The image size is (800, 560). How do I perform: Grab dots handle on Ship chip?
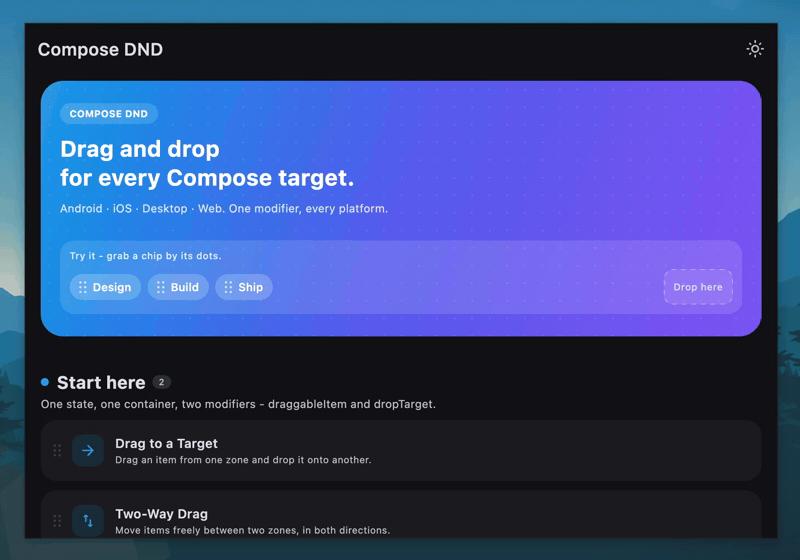pyautogui.click(x=228, y=287)
